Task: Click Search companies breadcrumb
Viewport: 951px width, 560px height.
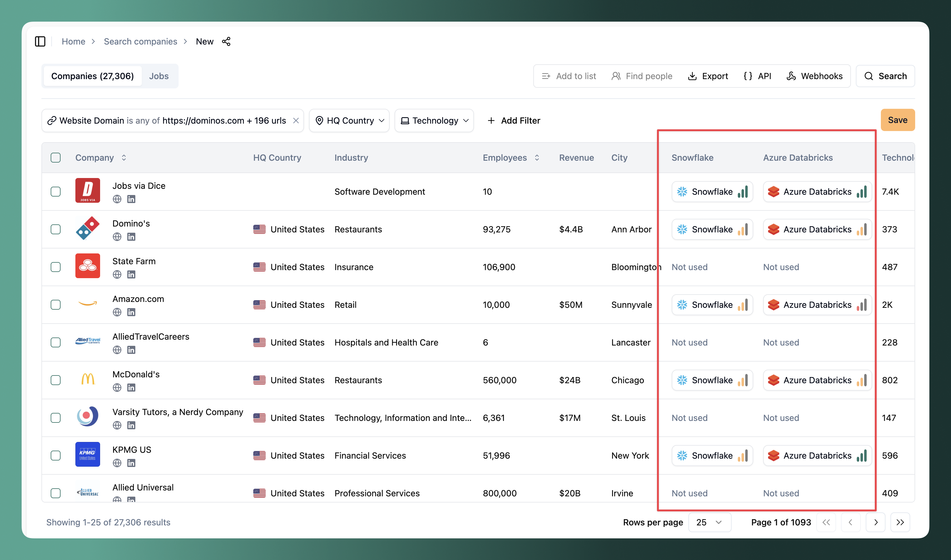Action: 140,41
